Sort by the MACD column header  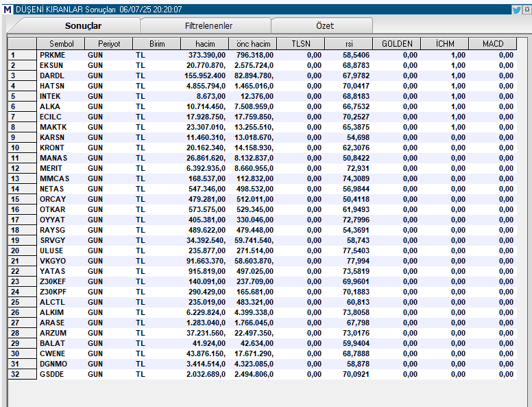coord(493,44)
